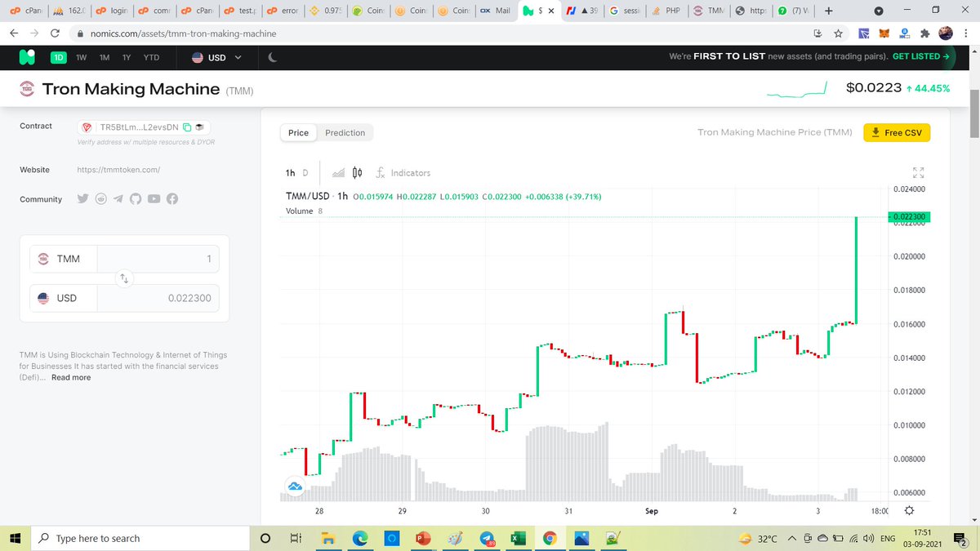
Task: Click the Tron network icon in contract
Action: 87,127
